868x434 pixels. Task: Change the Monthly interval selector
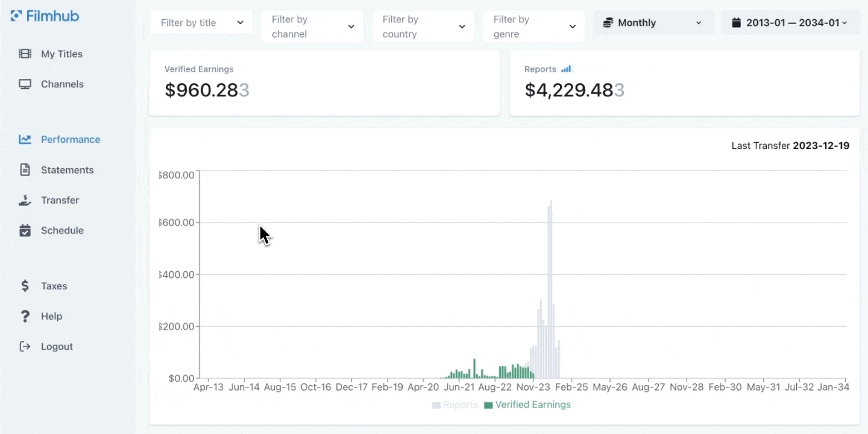[x=653, y=23]
